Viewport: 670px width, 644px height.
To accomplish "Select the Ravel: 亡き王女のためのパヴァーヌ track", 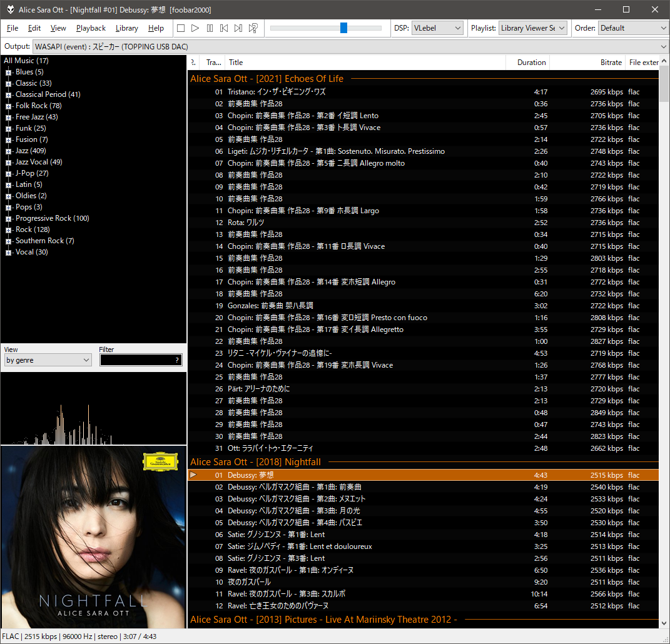I will click(x=423, y=606).
